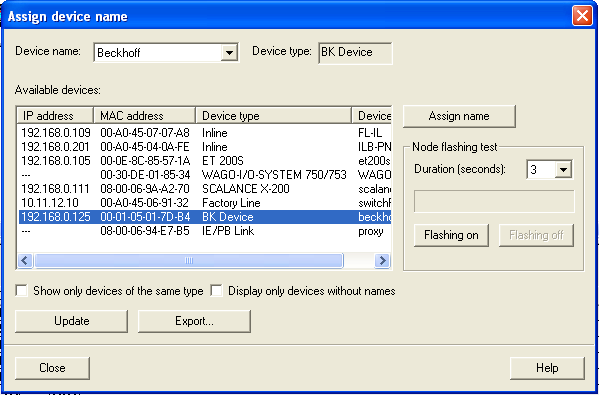Select the row with IP 192.168.0.109
Image resolution: width=599 pixels, height=395 pixels.
tap(204, 133)
